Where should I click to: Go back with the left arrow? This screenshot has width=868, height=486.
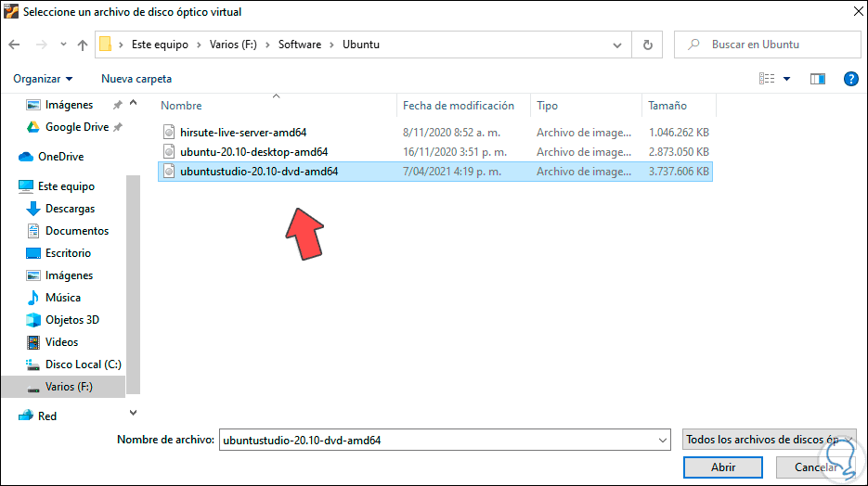[15, 45]
